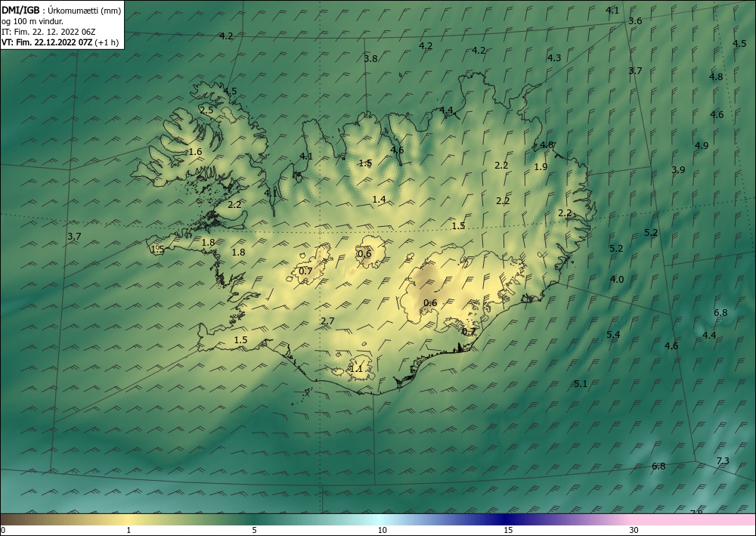Click the 0.6 value on Hofsjökull glacier
Screen dimensions: 756x536
(x=365, y=253)
